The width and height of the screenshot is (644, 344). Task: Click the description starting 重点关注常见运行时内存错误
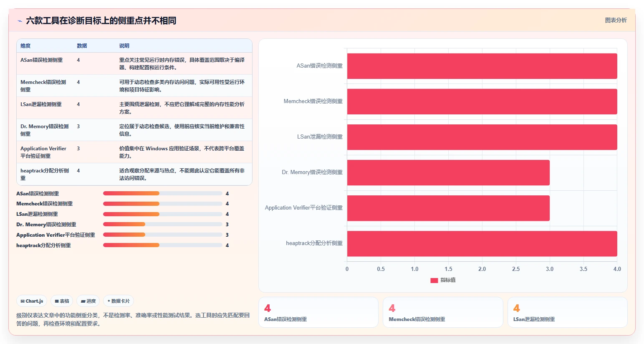click(x=182, y=63)
